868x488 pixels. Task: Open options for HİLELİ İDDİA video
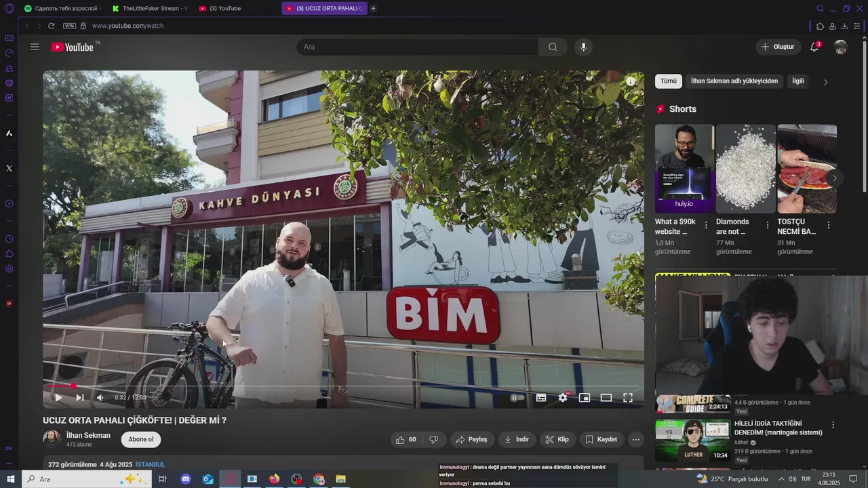833,425
